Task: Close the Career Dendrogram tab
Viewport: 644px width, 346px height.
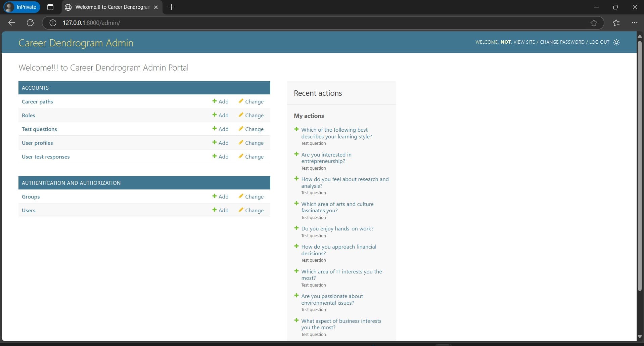Action: 156,7
